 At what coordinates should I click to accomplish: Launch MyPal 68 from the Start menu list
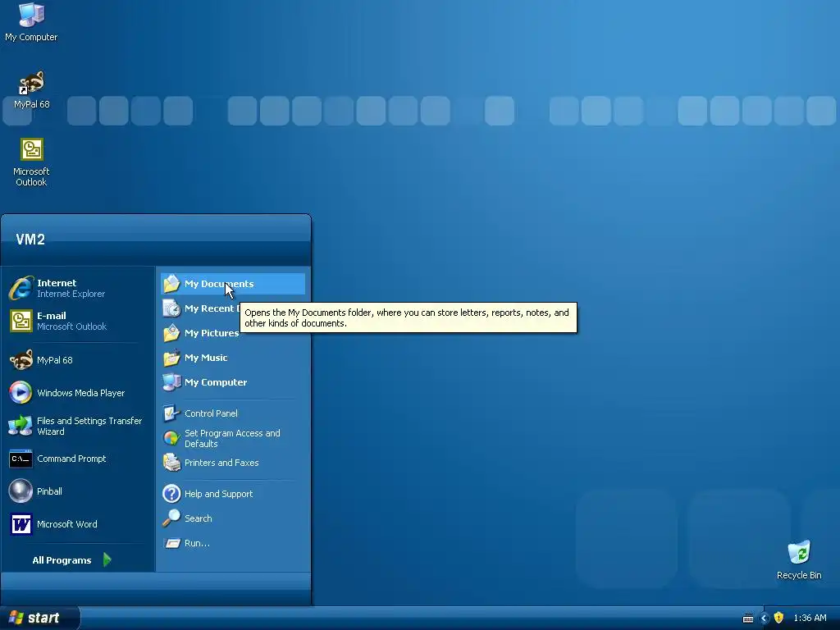click(x=78, y=360)
